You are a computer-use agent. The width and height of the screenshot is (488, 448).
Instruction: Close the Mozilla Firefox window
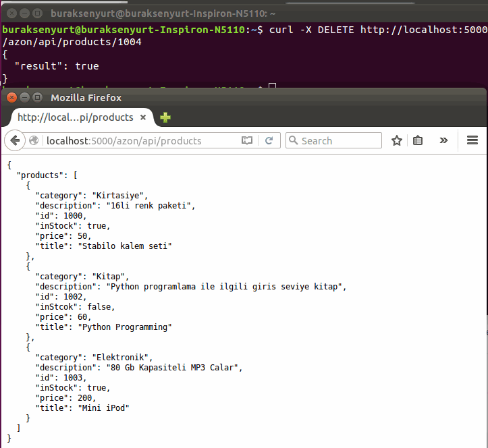[12, 98]
